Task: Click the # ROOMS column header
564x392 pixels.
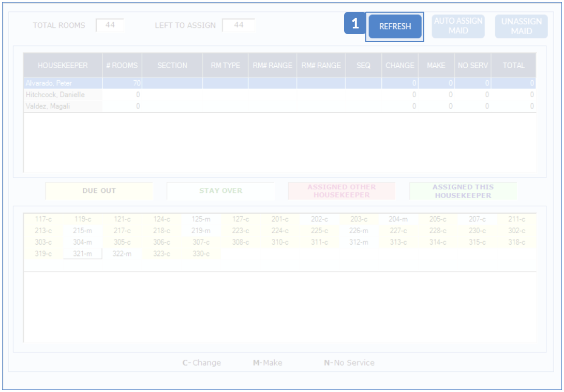Action: pyautogui.click(x=122, y=66)
